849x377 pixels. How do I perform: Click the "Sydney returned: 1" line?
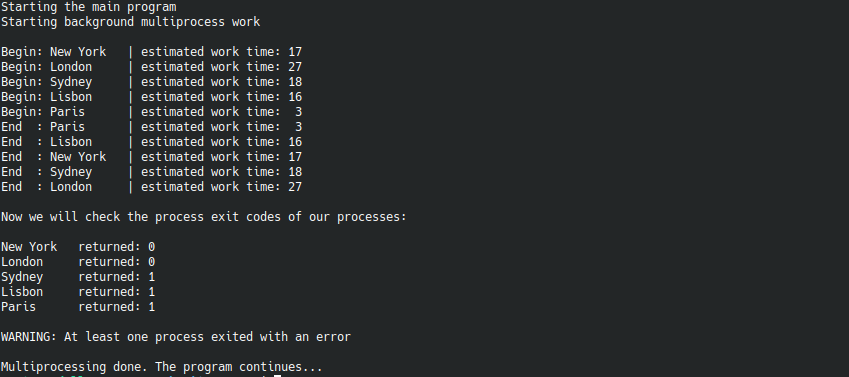[x=78, y=277]
